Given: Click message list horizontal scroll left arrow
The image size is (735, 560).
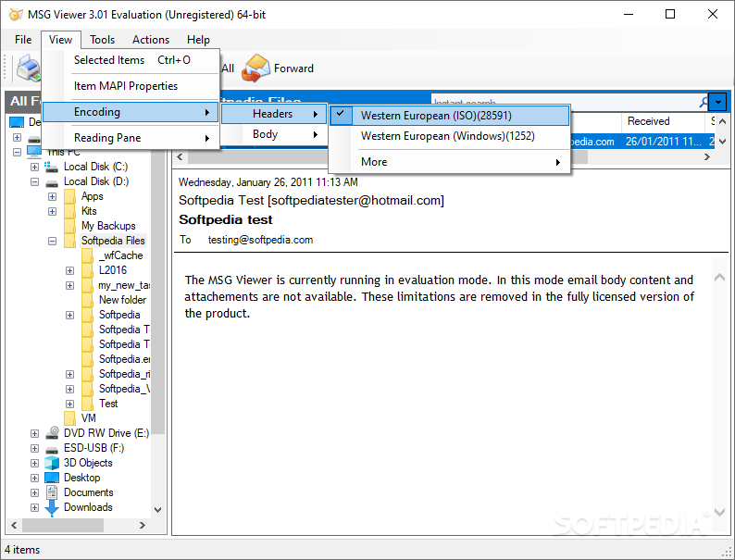Looking at the screenshot, I should pos(180,157).
